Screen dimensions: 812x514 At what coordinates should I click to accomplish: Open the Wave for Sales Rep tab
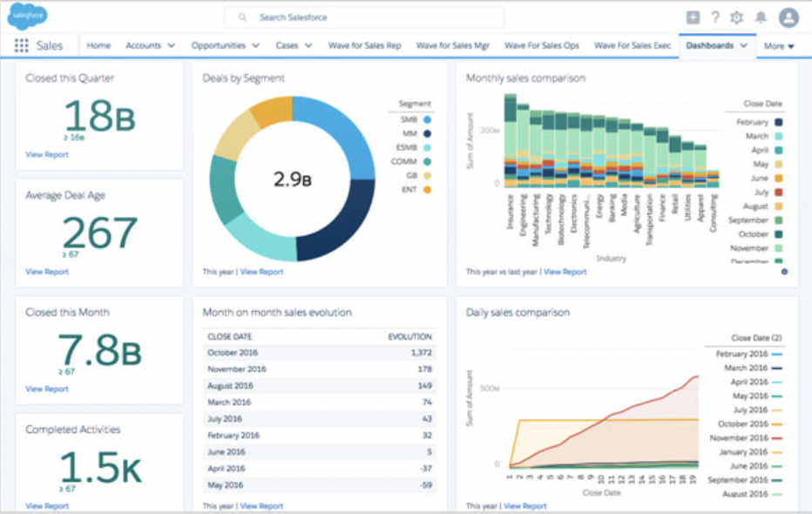(364, 45)
